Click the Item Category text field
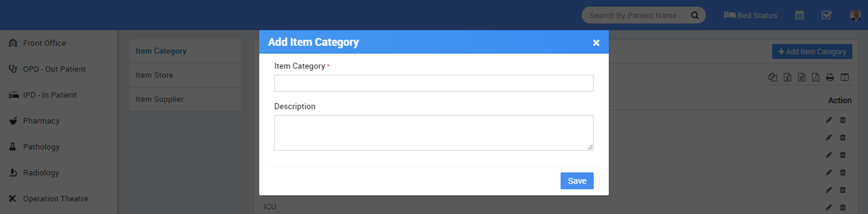 point(434,83)
